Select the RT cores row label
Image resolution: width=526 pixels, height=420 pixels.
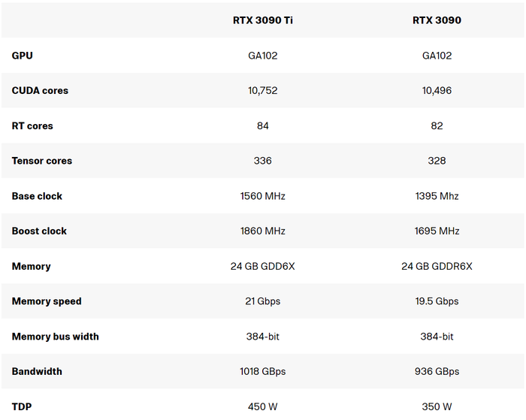click(32, 125)
